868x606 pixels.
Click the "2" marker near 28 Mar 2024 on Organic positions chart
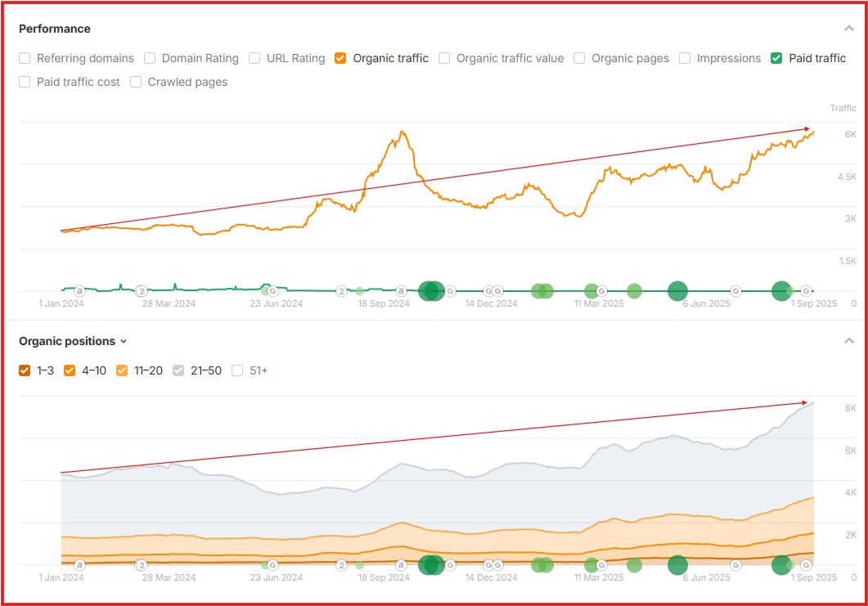(x=142, y=564)
